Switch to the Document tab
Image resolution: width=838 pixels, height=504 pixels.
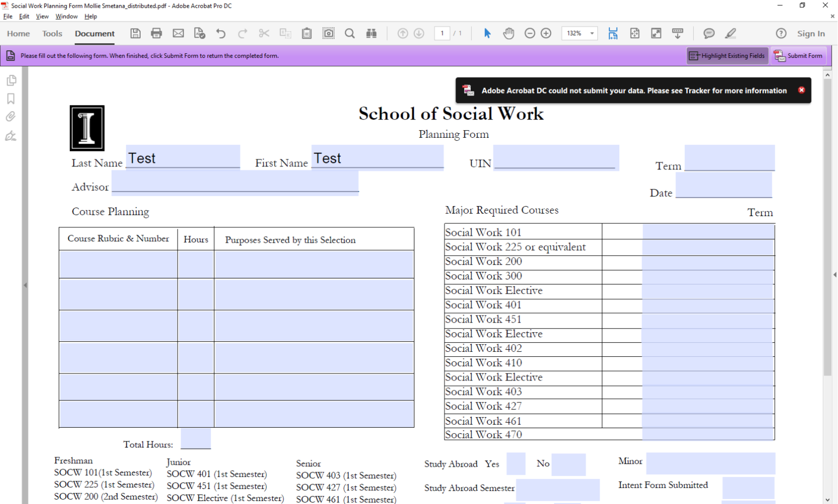pos(95,34)
